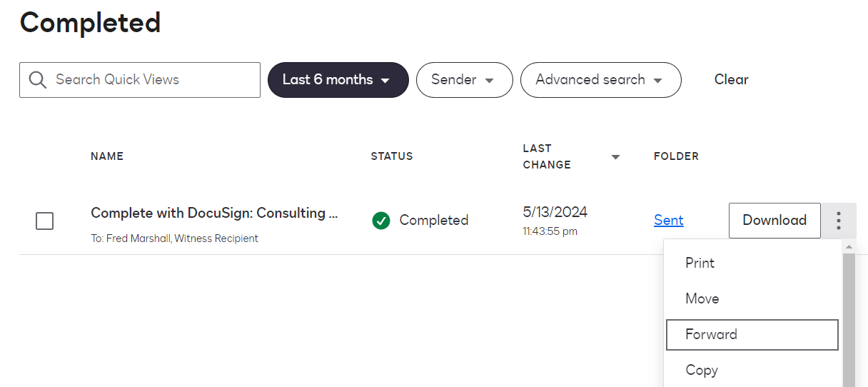This screenshot has width=868, height=387.
Task: Select the envelope row checkbox
Action: tap(44, 221)
